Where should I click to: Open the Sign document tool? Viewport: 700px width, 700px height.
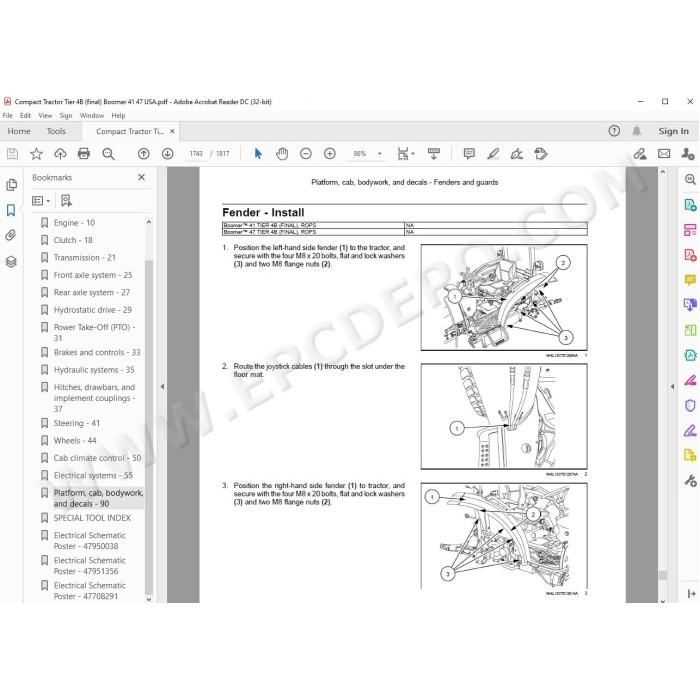517,154
